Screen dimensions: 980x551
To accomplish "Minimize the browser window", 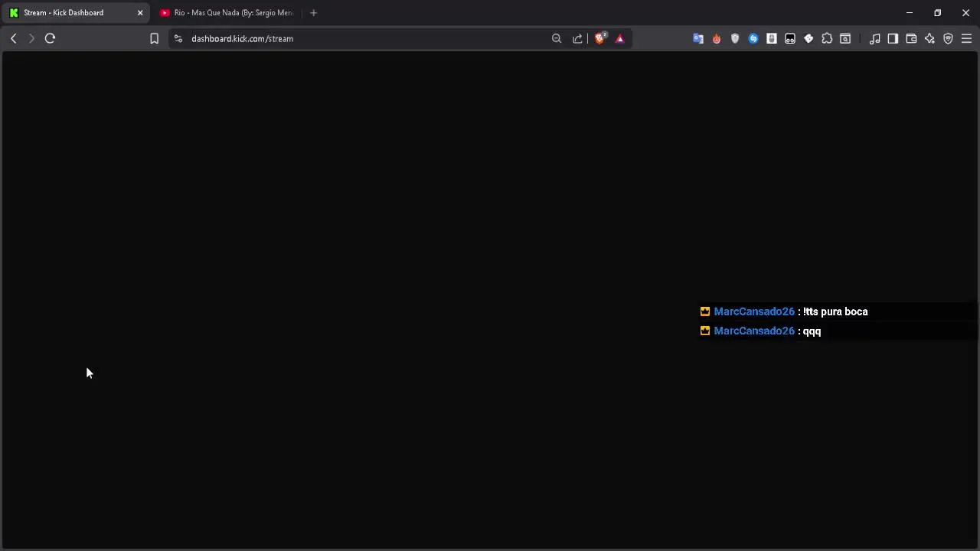I will point(910,13).
